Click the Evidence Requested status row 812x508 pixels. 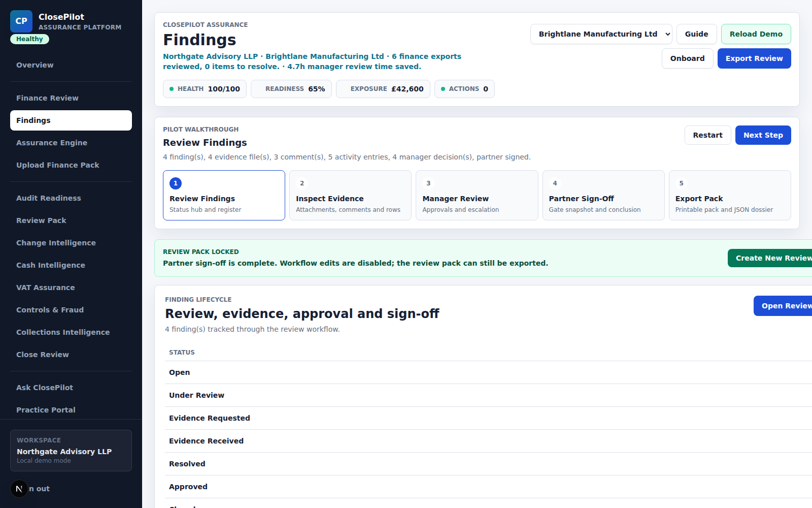(x=488, y=418)
